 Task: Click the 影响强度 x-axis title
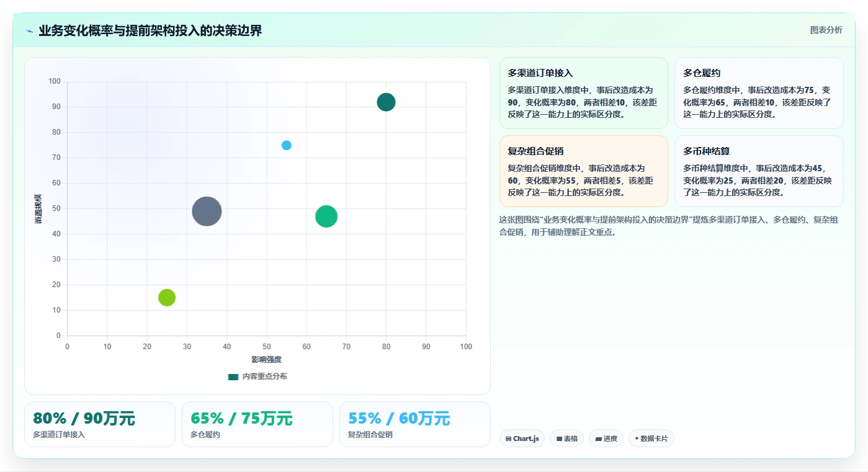click(266, 360)
